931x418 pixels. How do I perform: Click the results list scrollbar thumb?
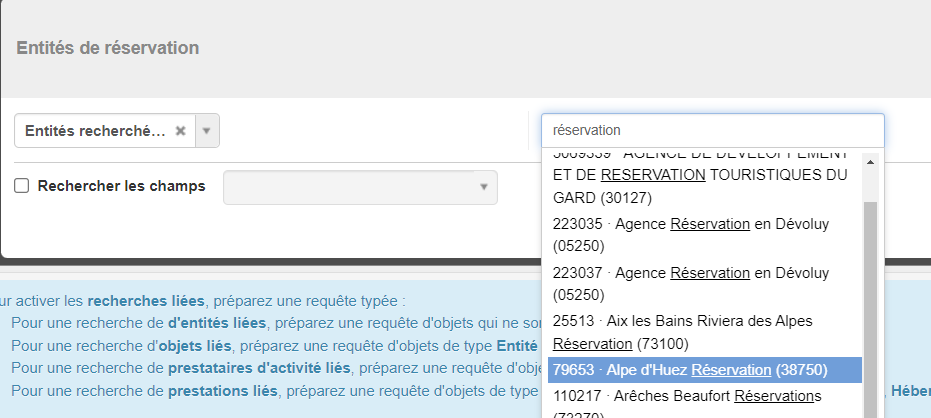(x=870, y=309)
